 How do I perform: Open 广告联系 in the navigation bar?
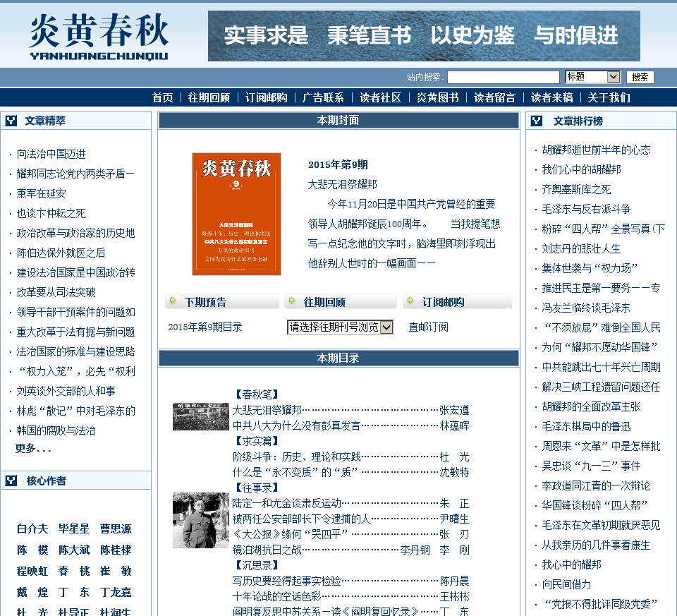[x=323, y=97]
